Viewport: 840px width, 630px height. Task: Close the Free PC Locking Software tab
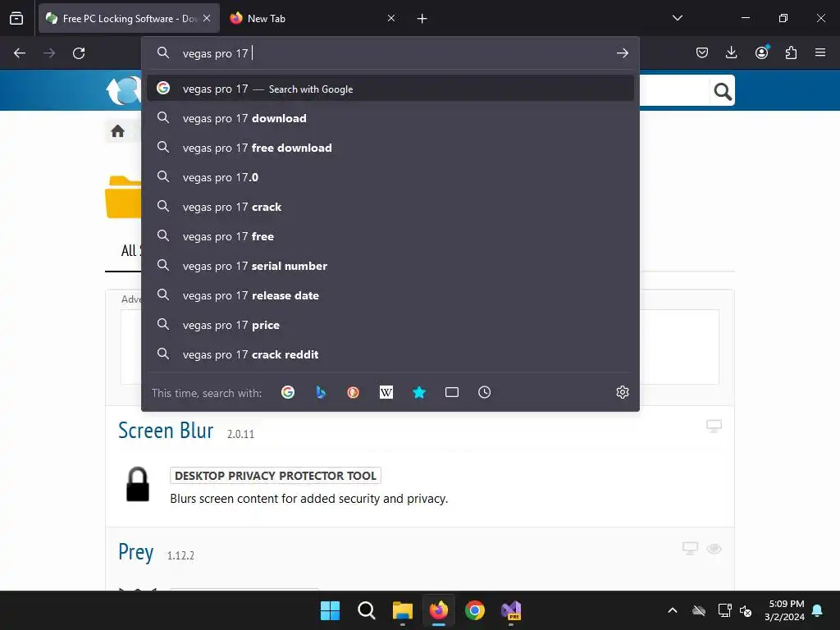(x=207, y=18)
